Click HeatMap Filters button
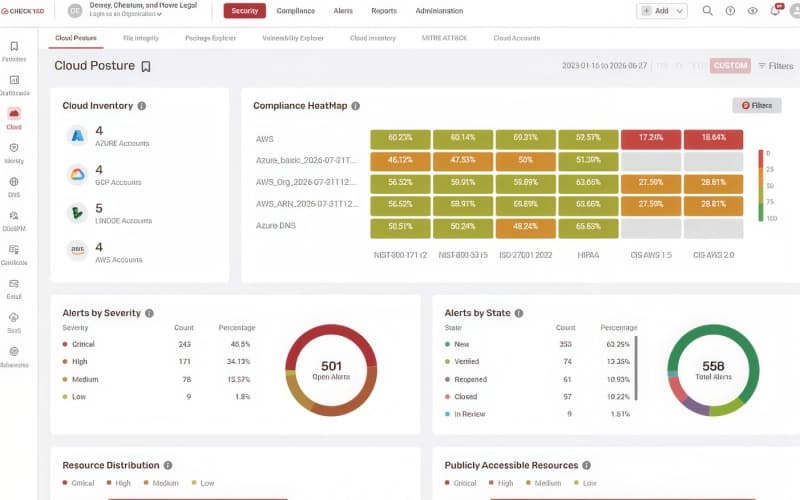This screenshot has height=500, width=800. click(x=757, y=106)
